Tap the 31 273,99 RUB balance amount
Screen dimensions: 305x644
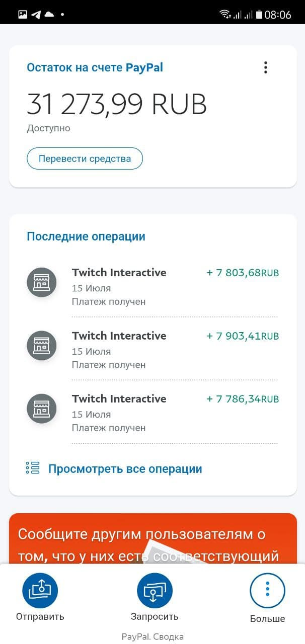coord(116,104)
